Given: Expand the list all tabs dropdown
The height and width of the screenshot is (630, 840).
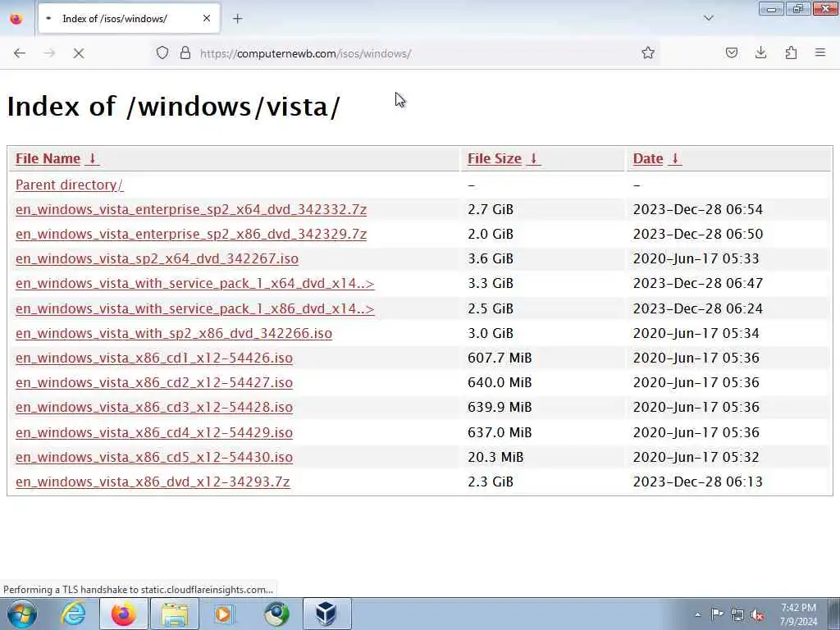Looking at the screenshot, I should tap(708, 18).
